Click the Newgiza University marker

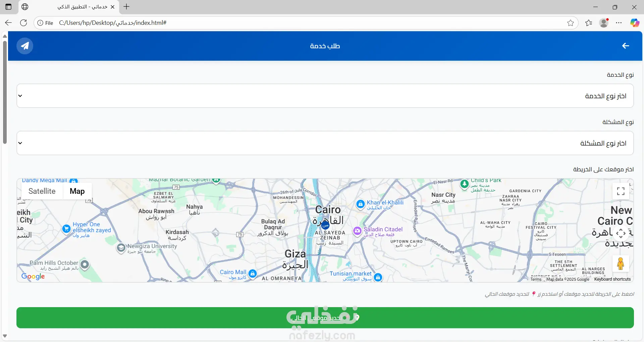121,248
